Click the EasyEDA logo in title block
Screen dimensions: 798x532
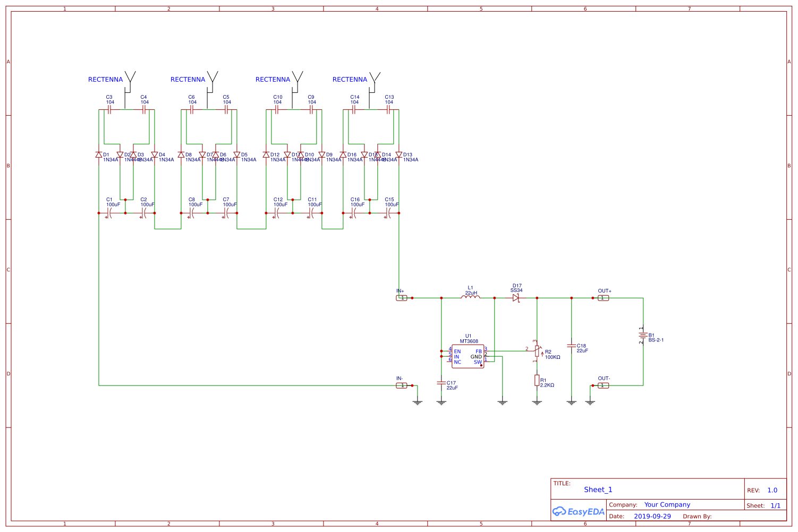[x=579, y=511]
